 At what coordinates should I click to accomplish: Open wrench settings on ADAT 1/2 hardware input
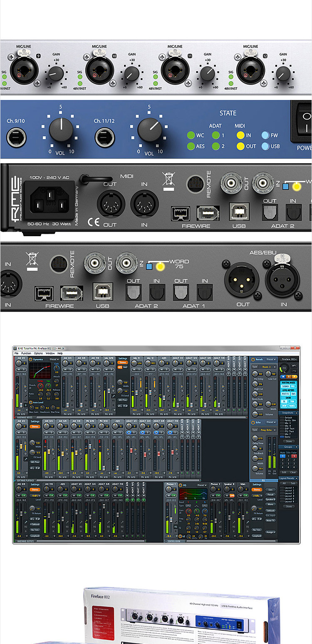pos(182,396)
